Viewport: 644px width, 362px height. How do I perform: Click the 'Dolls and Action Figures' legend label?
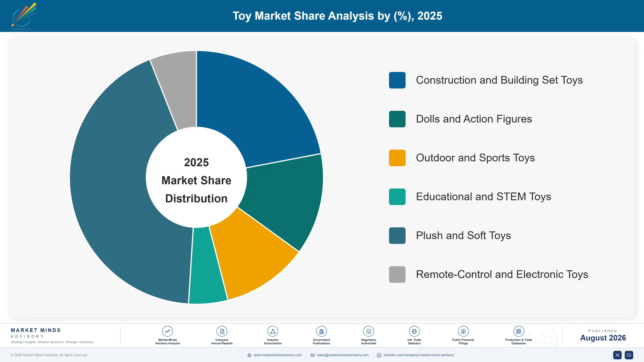[474, 119]
